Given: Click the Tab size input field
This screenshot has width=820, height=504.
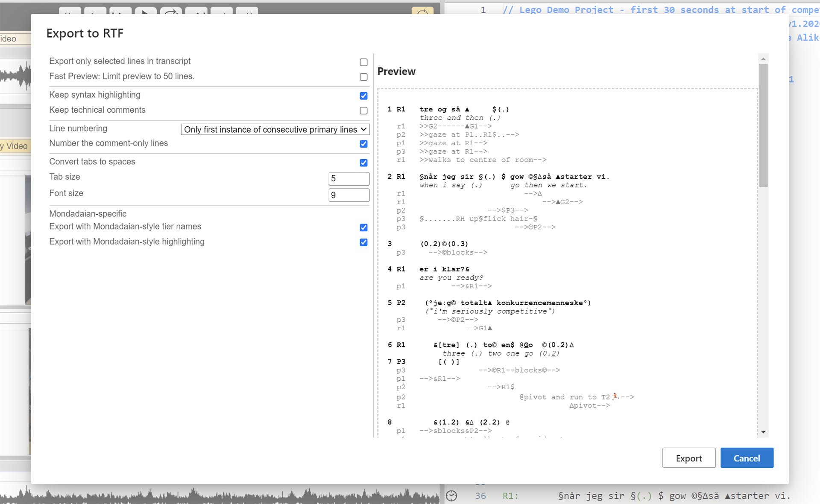Looking at the screenshot, I should coord(349,178).
